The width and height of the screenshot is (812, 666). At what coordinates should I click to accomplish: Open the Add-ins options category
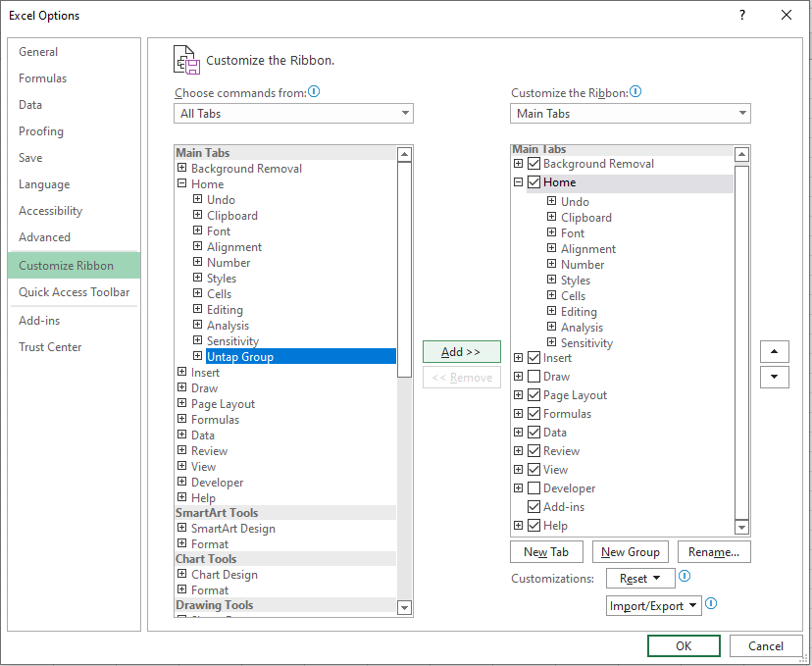pos(75,321)
